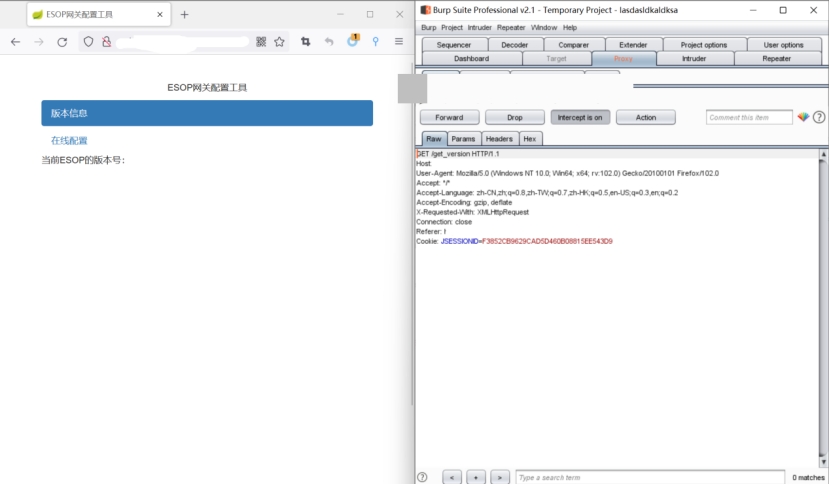
Task: Click the User-Agent header line
Action: (567, 173)
